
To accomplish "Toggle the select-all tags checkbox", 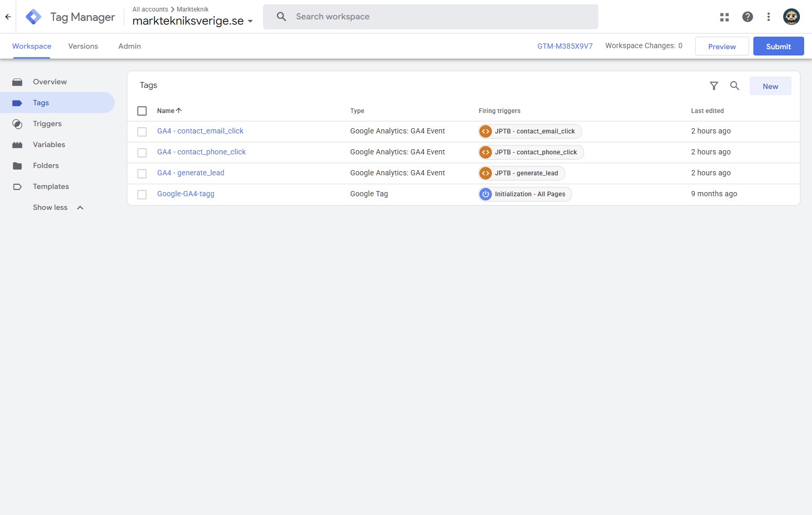I will tap(142, 111).
